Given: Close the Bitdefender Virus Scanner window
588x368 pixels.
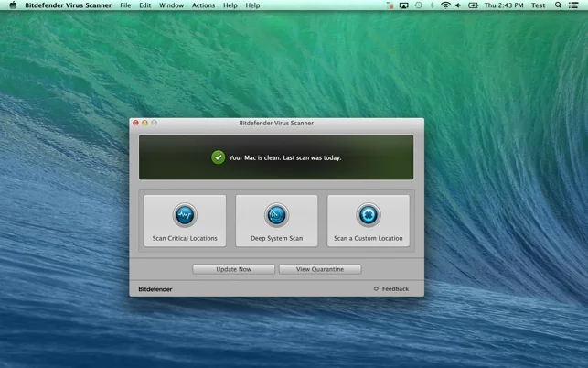Looking at the screenshot, I should [x=135, y=123].
